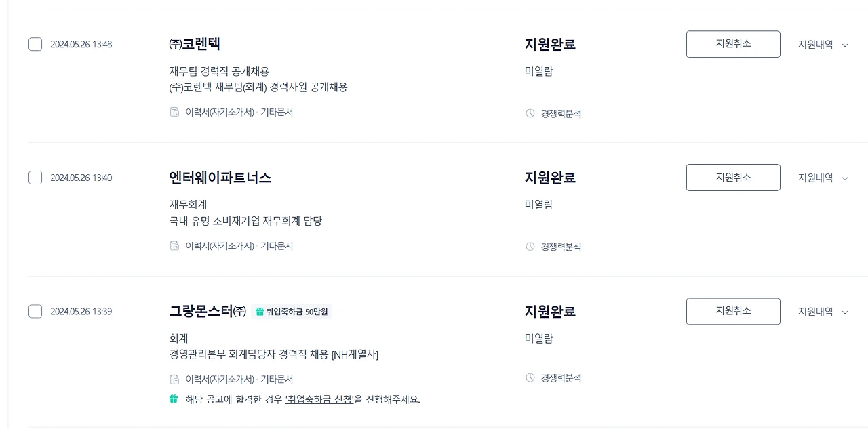Expand 지원내역 for 그랑몬스터㈜

(823, 312)
